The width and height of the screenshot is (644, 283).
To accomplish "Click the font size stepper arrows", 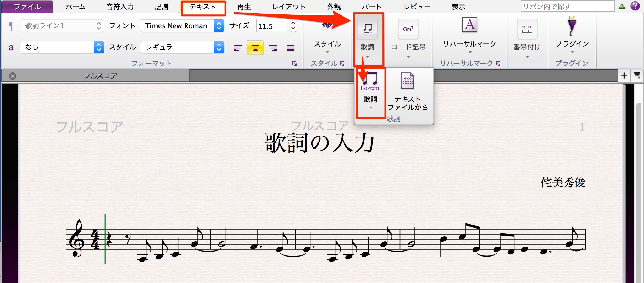I will 293,26.
